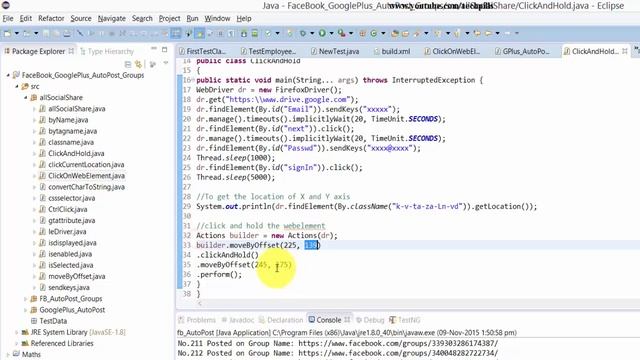The image size is (640, 360).
Task: Expand the FB_AutoPost_Groups package
Action: click(25, 299)
